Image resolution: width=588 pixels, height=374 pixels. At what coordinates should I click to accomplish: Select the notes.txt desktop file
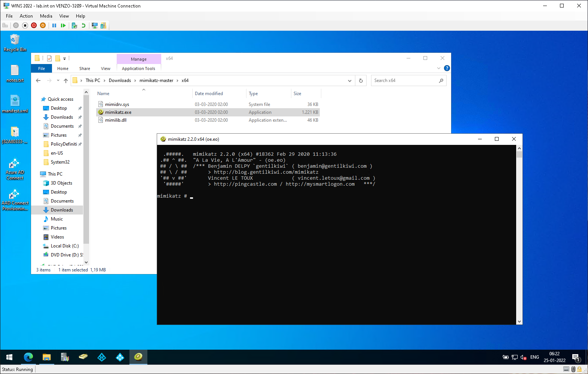(x=15, y=73)
